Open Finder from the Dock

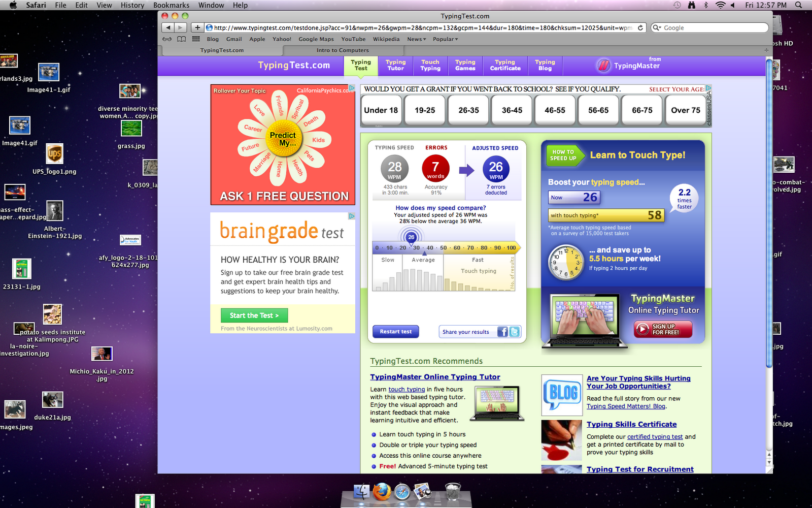click(361, 491)
